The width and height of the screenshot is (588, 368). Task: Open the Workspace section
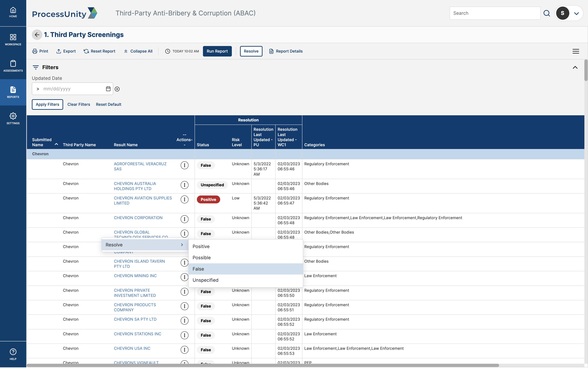tap(13, 40)
